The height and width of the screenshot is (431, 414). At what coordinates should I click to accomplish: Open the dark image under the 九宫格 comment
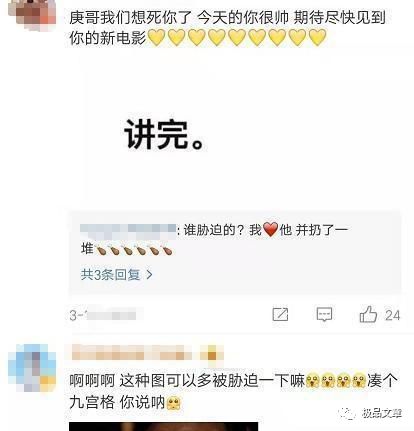pos(164,426)
